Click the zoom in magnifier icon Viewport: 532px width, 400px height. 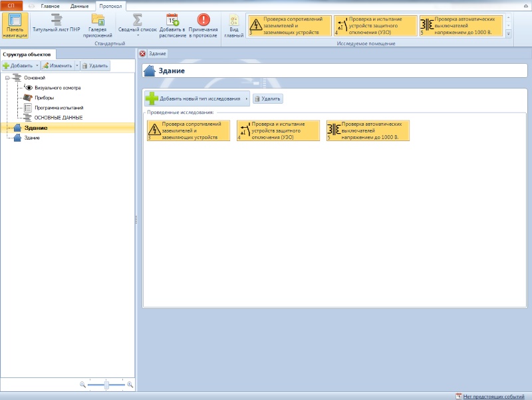click(130, 385)
